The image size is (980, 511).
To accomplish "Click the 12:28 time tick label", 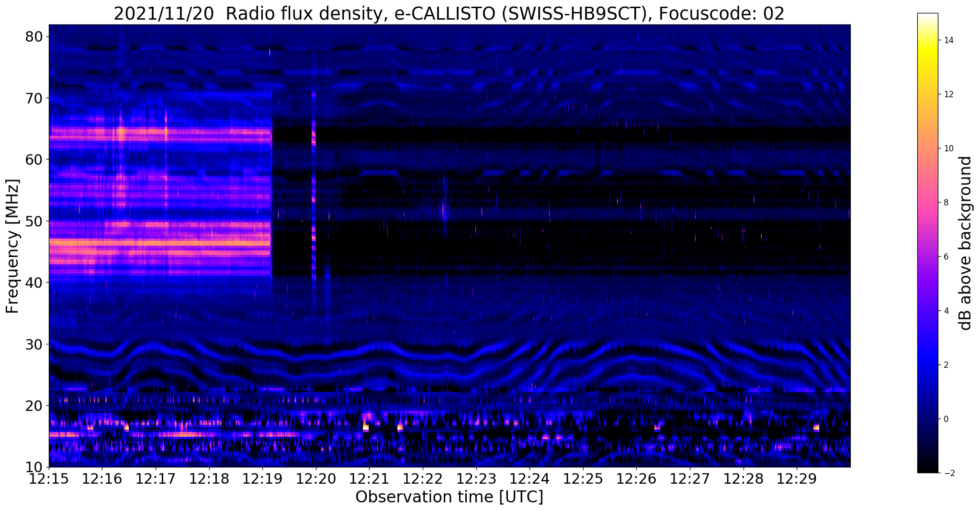I will click(743, 478).
